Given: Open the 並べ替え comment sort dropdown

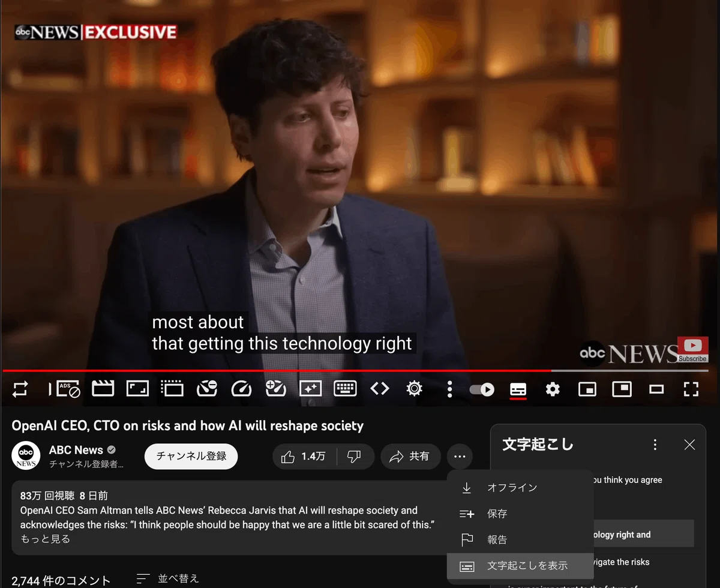Looking at the screenshot, I should tap(168, 578).
